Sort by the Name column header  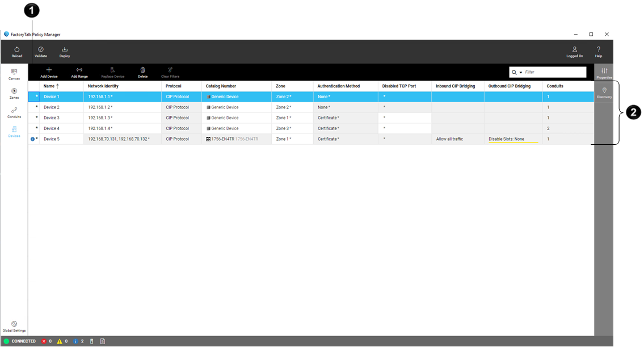tap(51, 86)
